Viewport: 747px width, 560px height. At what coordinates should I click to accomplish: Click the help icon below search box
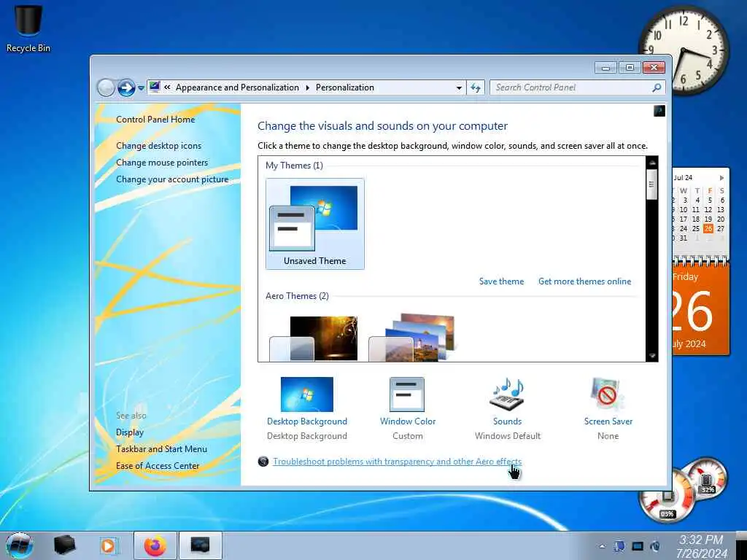(659, 111)
